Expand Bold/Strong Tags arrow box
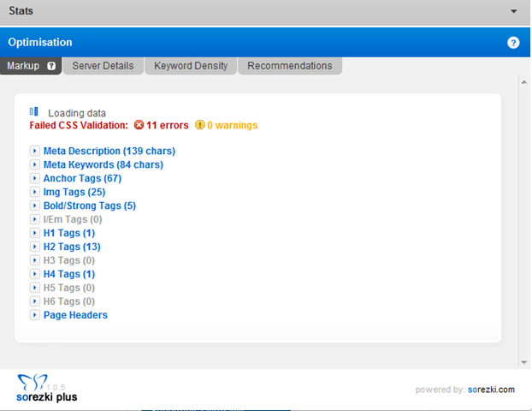Screen dimensions: 532x411 click(34, 205)
